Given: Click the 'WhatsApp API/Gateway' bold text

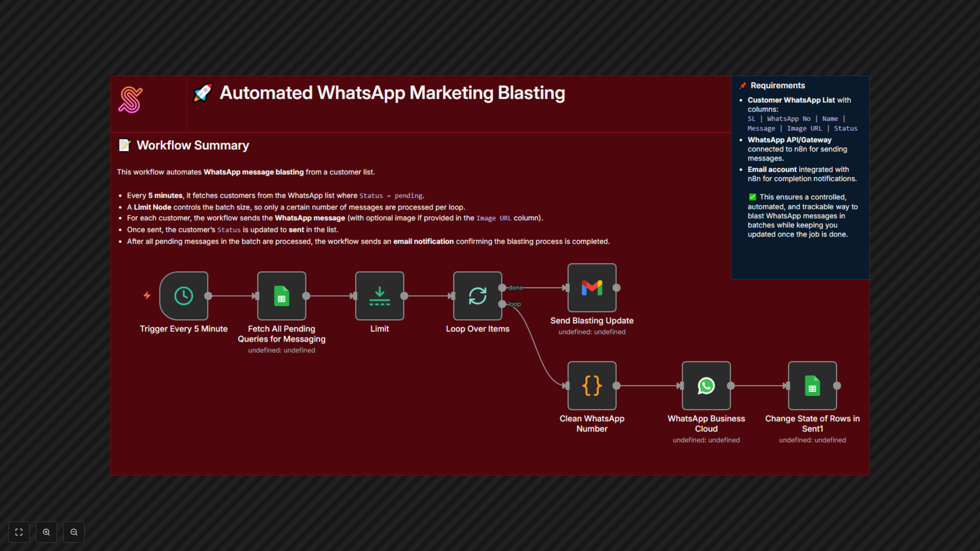Looking at the screenshot, I should click(x=789, y=140).
